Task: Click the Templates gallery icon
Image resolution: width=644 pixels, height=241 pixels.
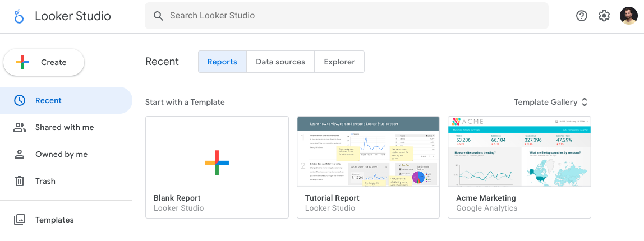Action: coord(20,220)
